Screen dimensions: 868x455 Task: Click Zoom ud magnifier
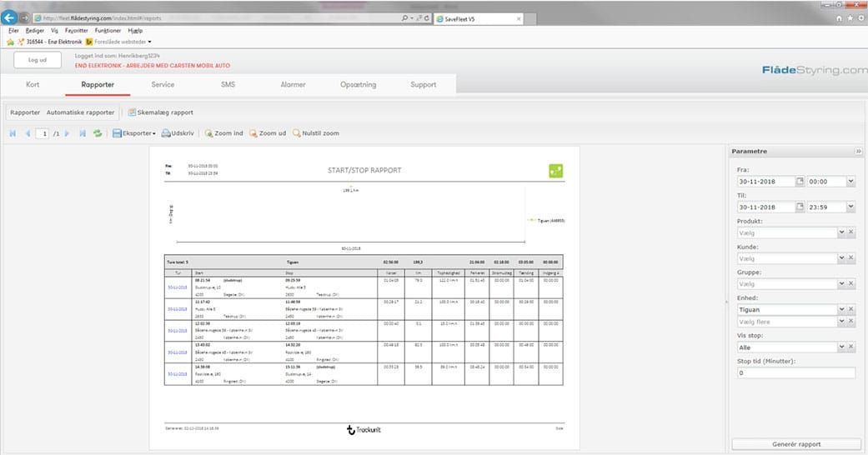(x=268, y=133)
